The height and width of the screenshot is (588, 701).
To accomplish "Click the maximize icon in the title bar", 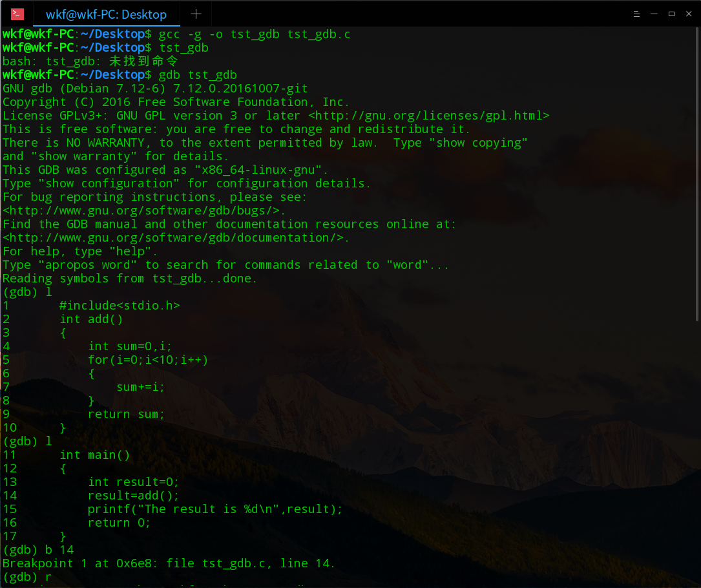I will 670,14.
